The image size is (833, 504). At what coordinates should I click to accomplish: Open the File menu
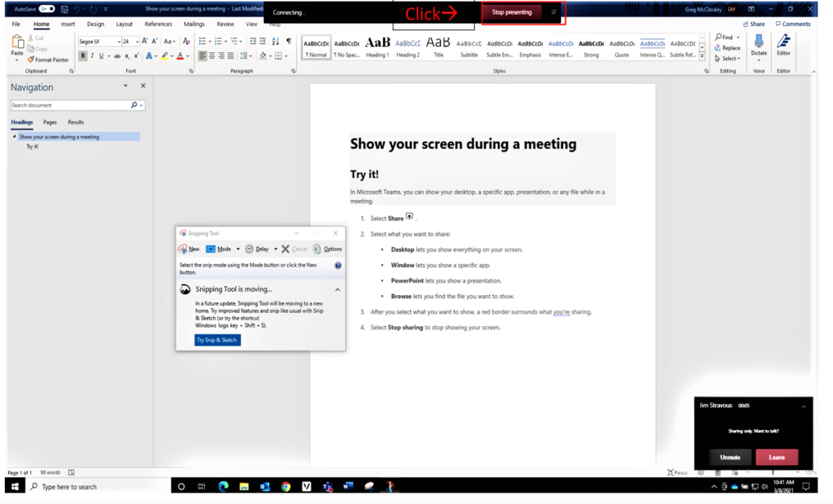(16, 24)
